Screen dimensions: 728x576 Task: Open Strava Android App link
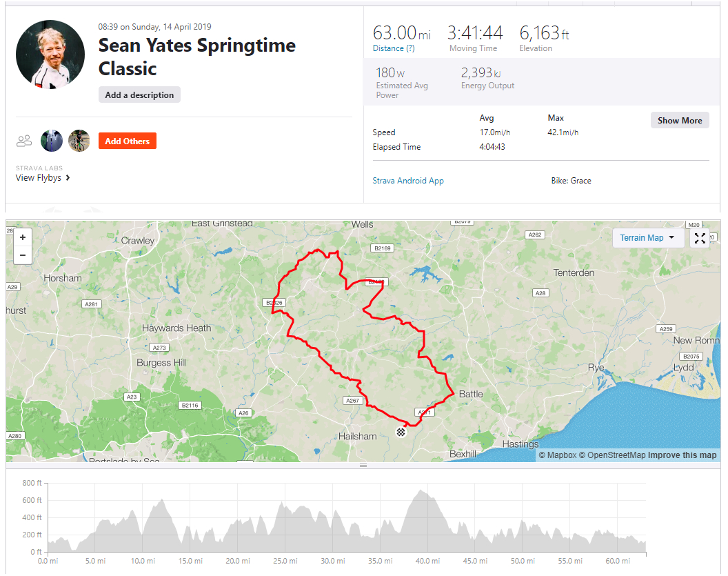coord(408,181)
